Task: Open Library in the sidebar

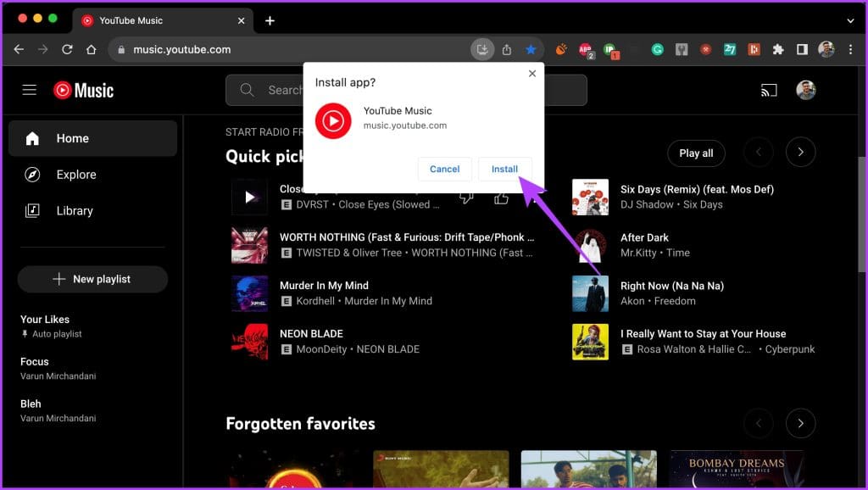Action: tap(75, 211)
